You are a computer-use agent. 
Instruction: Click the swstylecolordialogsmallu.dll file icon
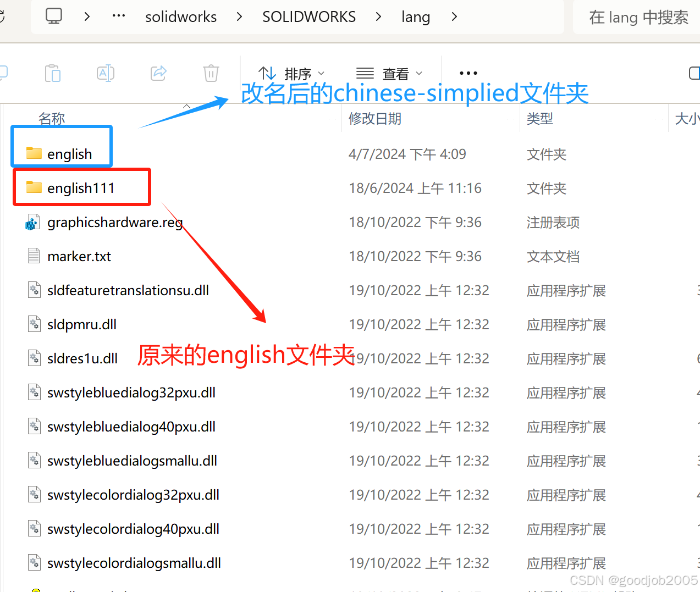point(34,563)
